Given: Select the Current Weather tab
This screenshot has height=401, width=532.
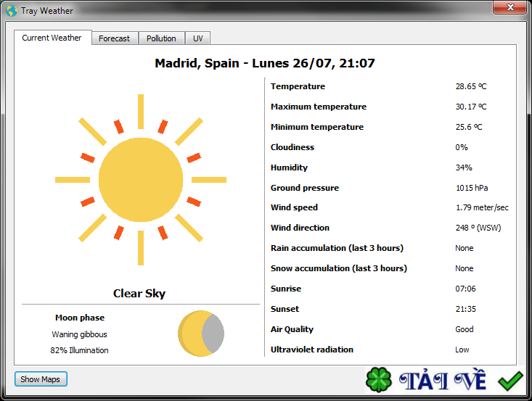Looking at the screenshot, I should pos(52,38).
